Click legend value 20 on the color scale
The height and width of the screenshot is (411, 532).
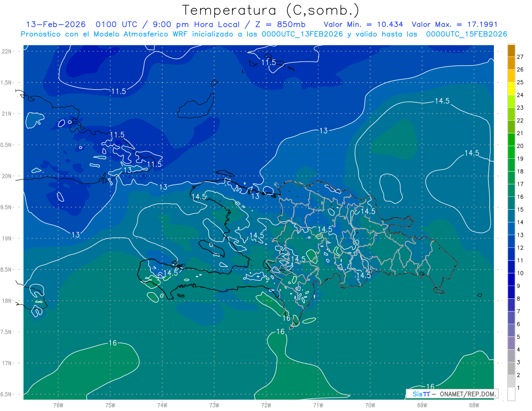(520, 146)
